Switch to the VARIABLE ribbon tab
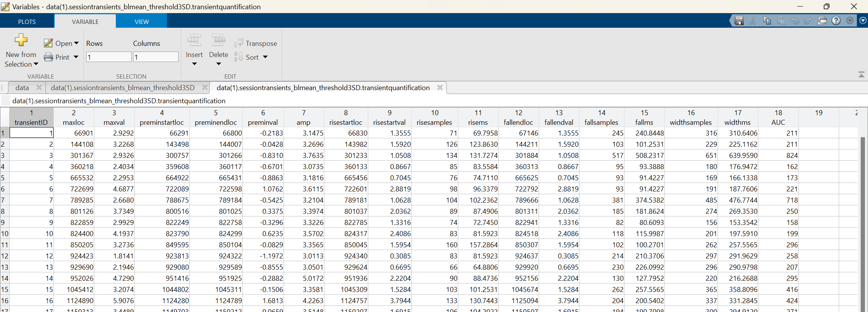This screenshot has height=312, width=868. click(x=85, y=22)
